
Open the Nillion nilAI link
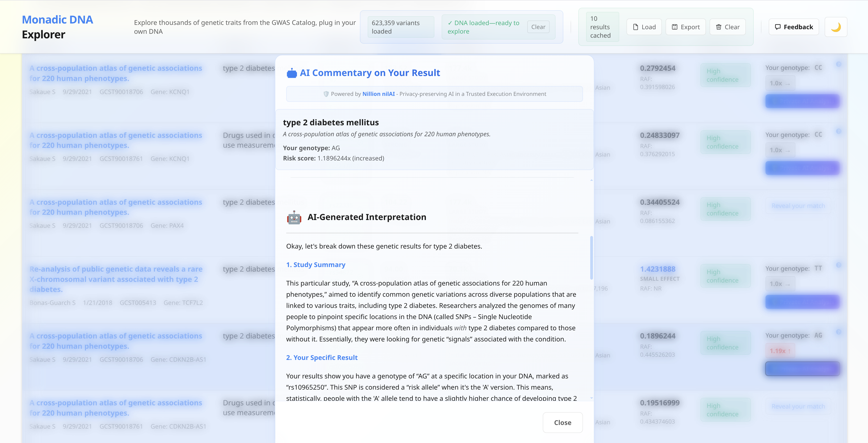(378, 94)
